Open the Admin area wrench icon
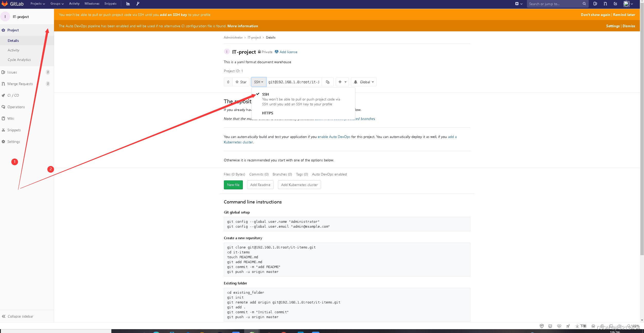 click(138, 4)
